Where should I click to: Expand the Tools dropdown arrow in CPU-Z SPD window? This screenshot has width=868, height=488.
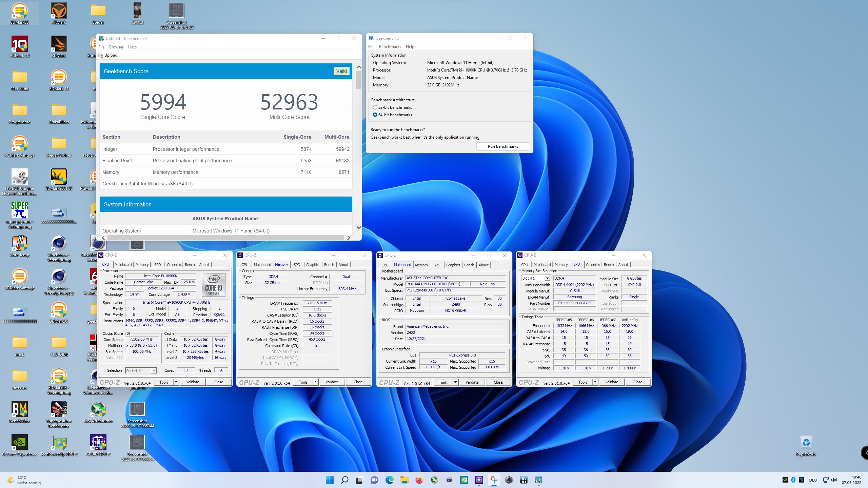click(x=595, y=382)
